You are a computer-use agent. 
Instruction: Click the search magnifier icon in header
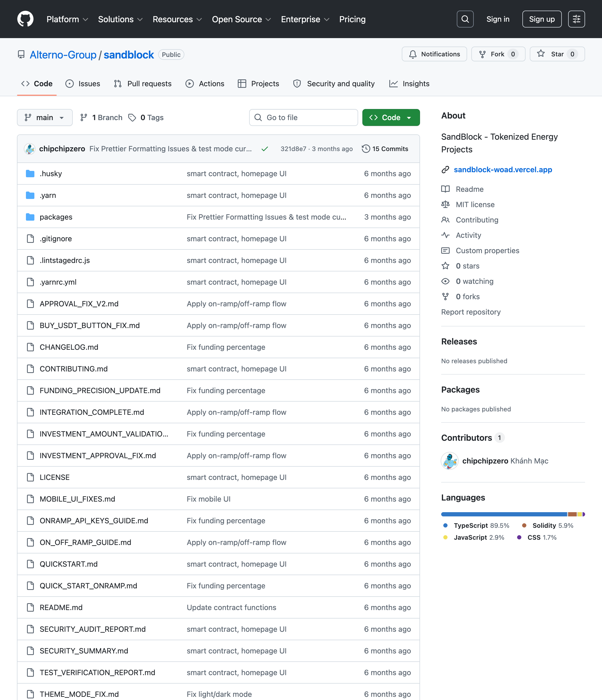[x=465, y=19]
